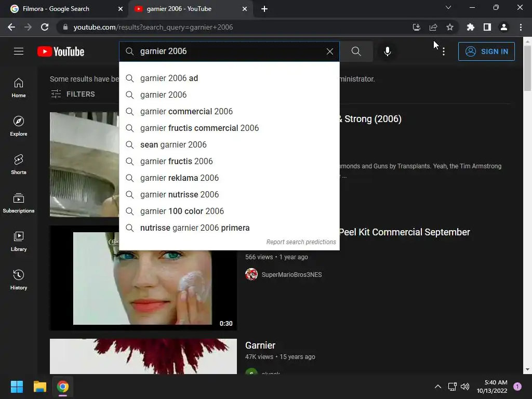Open the Chrome profile icon
This screenshot has height=399, width=532.
click(504, 27)
